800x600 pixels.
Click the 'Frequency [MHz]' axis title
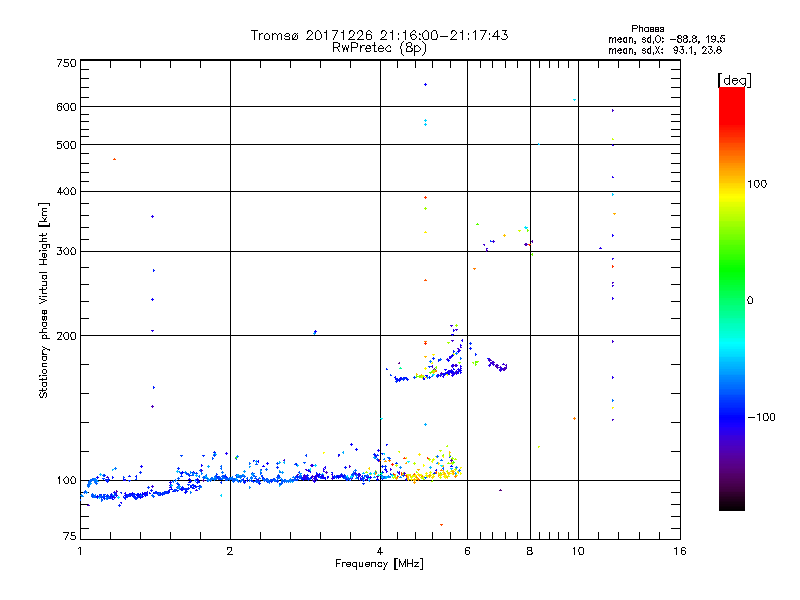(379, 564)
